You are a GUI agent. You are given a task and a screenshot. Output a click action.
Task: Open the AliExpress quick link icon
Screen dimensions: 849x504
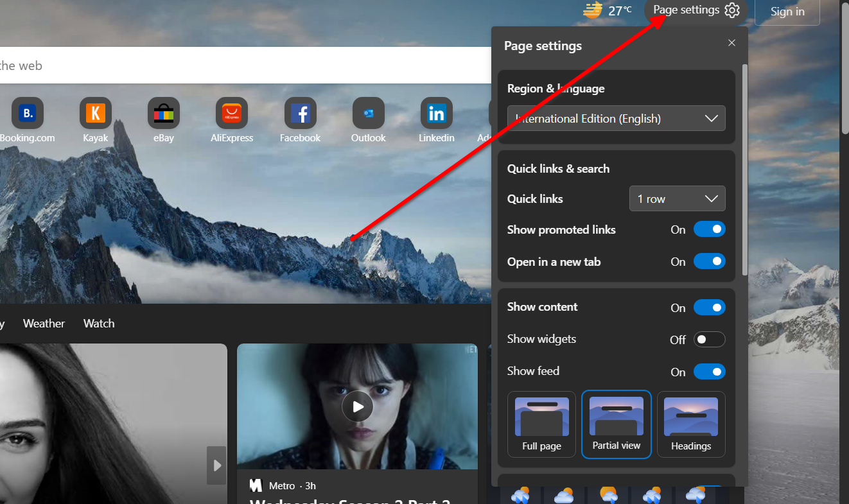tap(232, 114)
